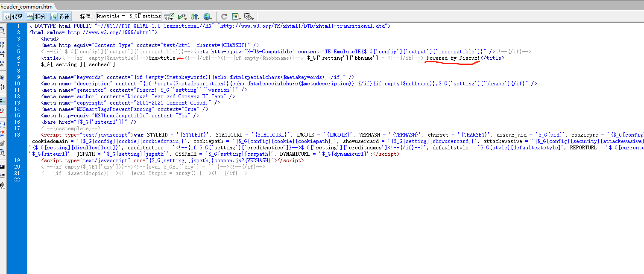Click the meta name="author" line
Screen dimensions: 644x274
138,96
